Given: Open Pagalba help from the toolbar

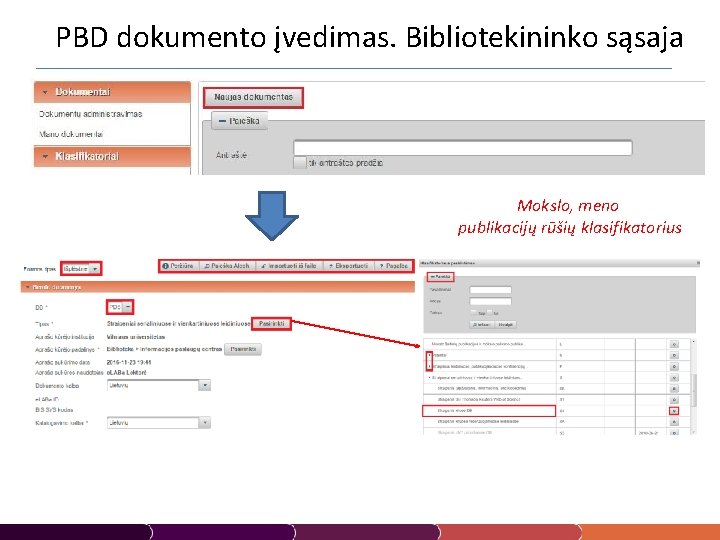Looking at the screenshot, I should click(394, 266).
